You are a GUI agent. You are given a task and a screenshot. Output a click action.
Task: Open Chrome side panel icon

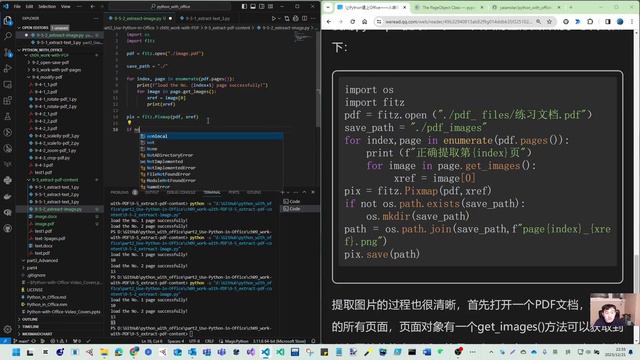tap(608, 22)
